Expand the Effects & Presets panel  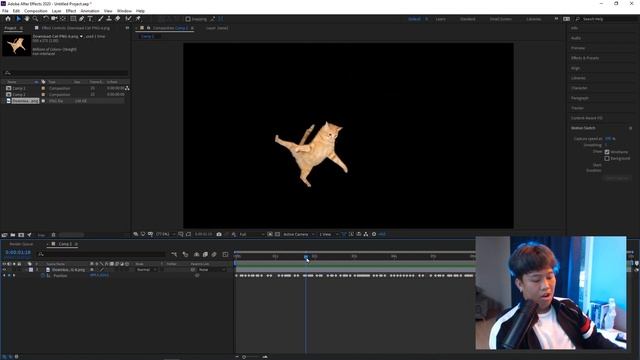585,58
